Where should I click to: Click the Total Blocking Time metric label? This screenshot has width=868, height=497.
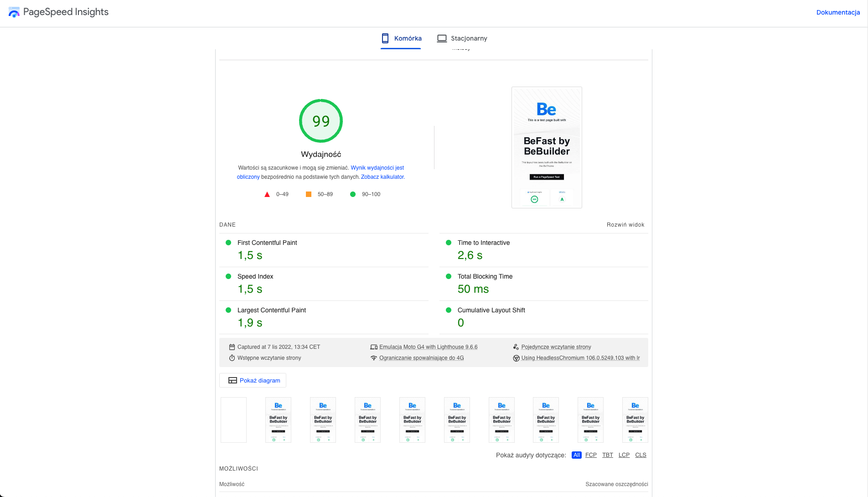[485, 276]
